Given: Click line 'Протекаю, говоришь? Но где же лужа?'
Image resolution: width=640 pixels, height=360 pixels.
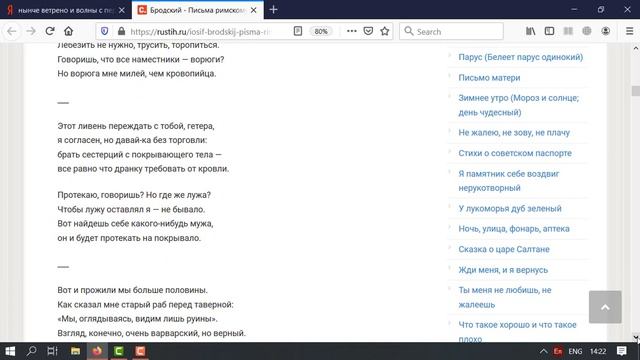Looking at the screenshot, I should click(134, 195).
